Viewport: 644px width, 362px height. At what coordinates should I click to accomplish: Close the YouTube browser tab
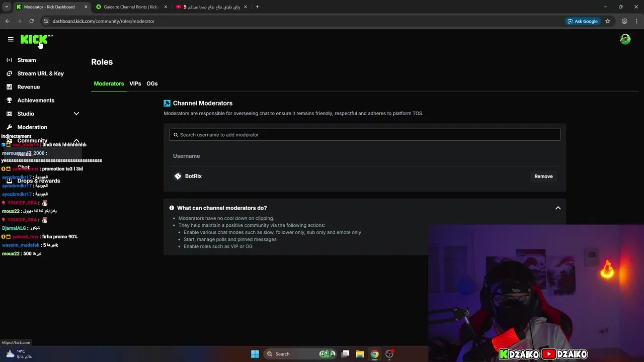pyautogui.click(x=245, y=7)
